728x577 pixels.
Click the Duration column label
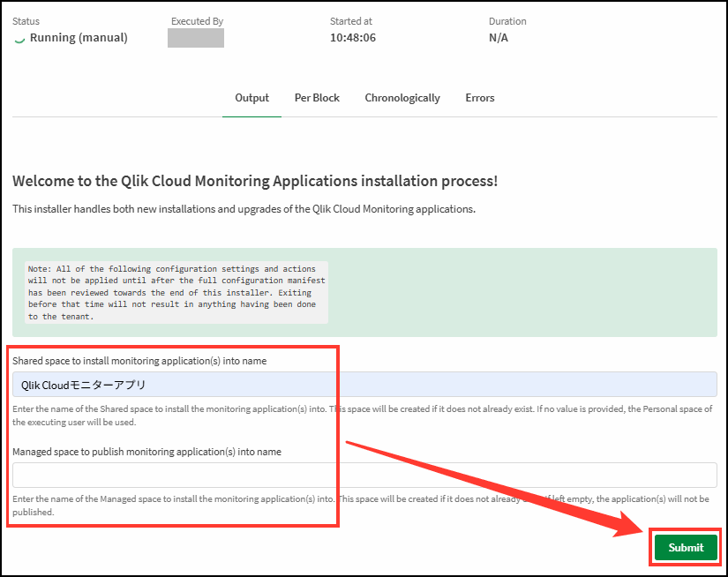coord(507,21)
